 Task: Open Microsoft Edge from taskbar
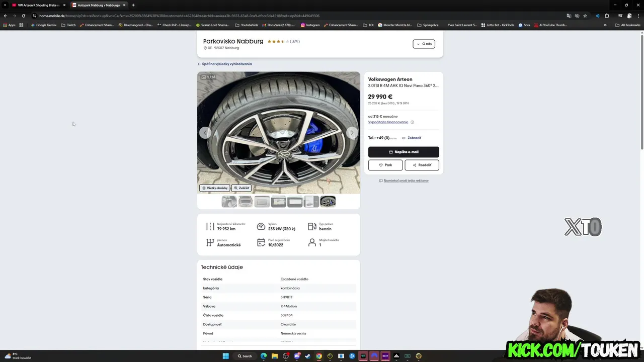263,356
